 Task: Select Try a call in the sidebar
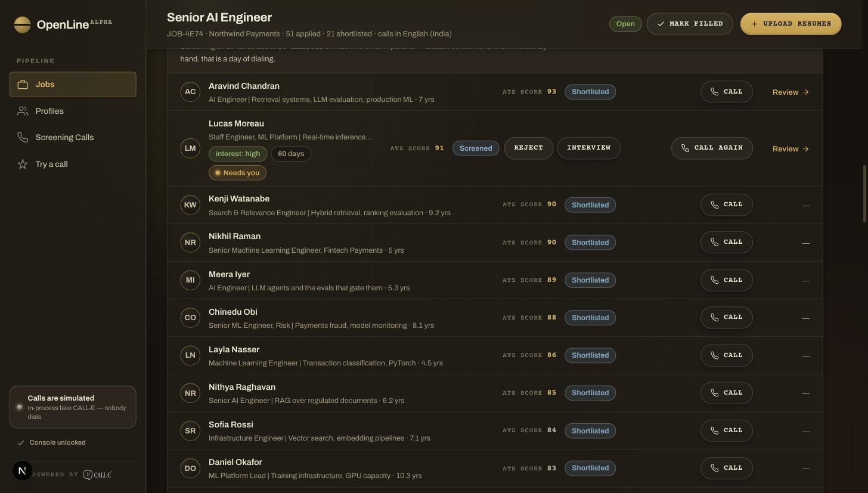[x=73, y=164]
